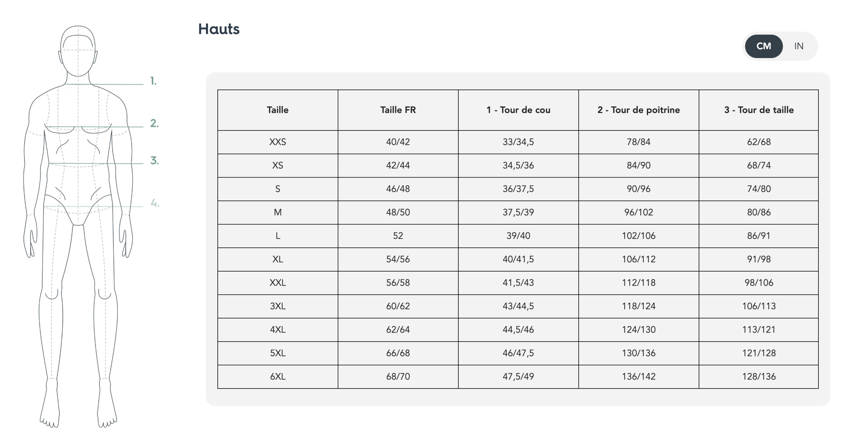Click measurement marker 2 on body diagram
Screen dimensions: 868x436
point(154,123)
